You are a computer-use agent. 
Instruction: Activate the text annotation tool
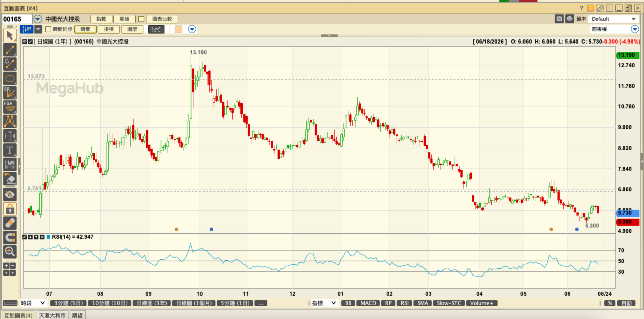pos(10,150)
